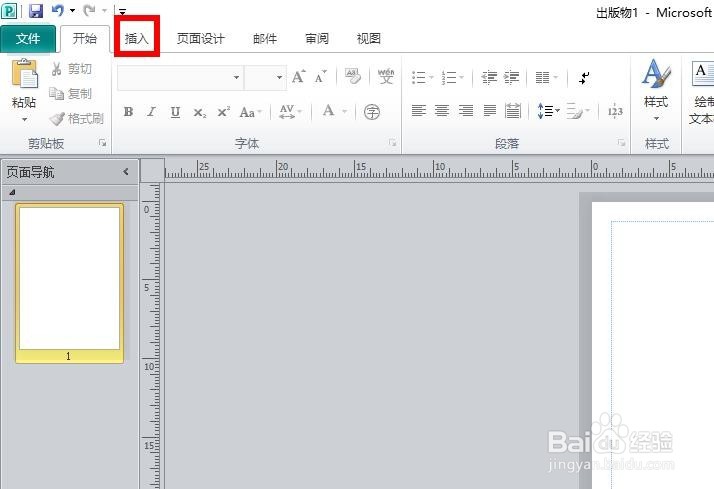Click the 绘制文本框 draw text box icon
This screenshot has width=714, height=489.
[x=702, y=74]
